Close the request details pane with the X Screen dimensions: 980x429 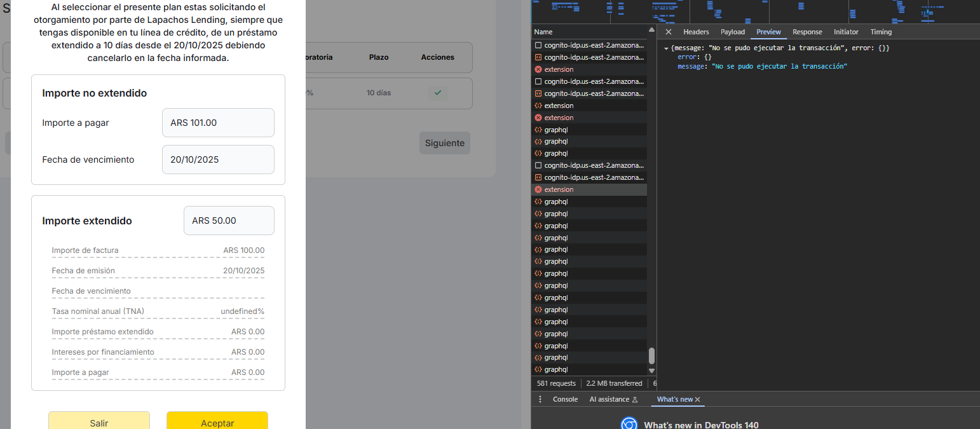[x=669, y=32]
